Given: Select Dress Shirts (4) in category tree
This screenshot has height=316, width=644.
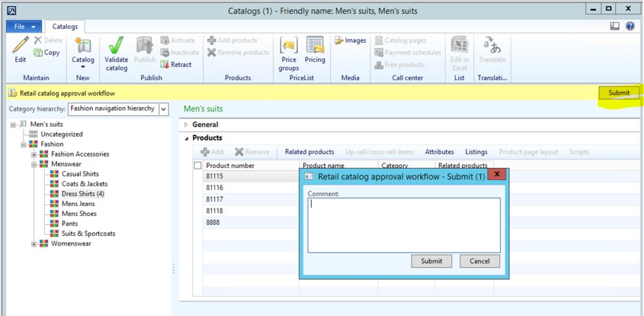Looking at the screenshot, I should (82, 194).
